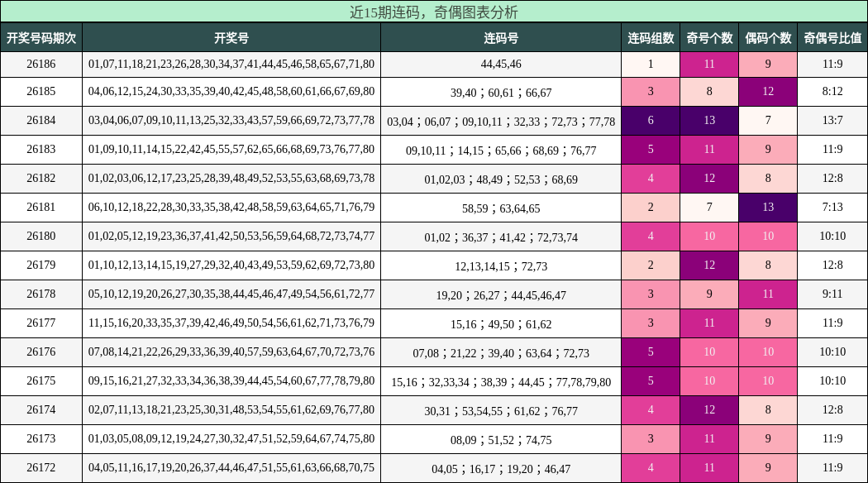The height and width of the screenshot is (483, 868).
Task: Select issue number 26183
Action: [41, 149]
